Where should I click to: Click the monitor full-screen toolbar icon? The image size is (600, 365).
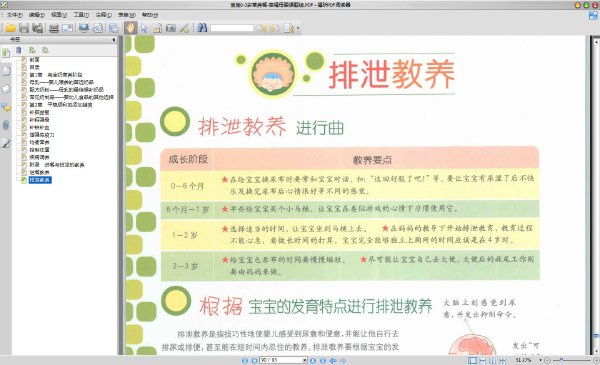83,28
